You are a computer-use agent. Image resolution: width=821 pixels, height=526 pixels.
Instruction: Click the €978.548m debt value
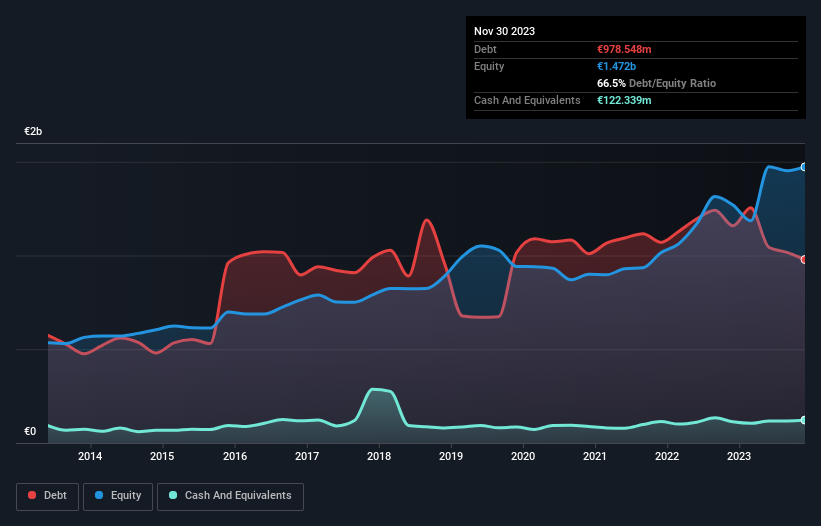click(624, 49)
